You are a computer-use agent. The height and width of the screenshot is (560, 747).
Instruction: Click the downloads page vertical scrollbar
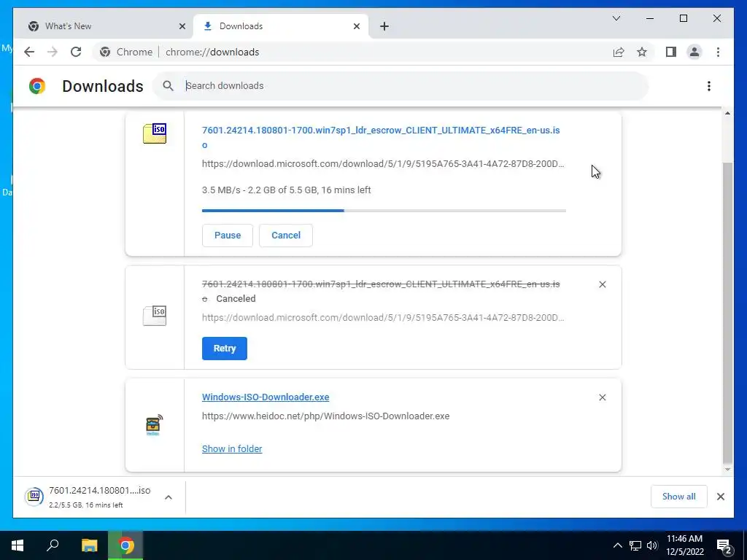(x=727, y=314)
